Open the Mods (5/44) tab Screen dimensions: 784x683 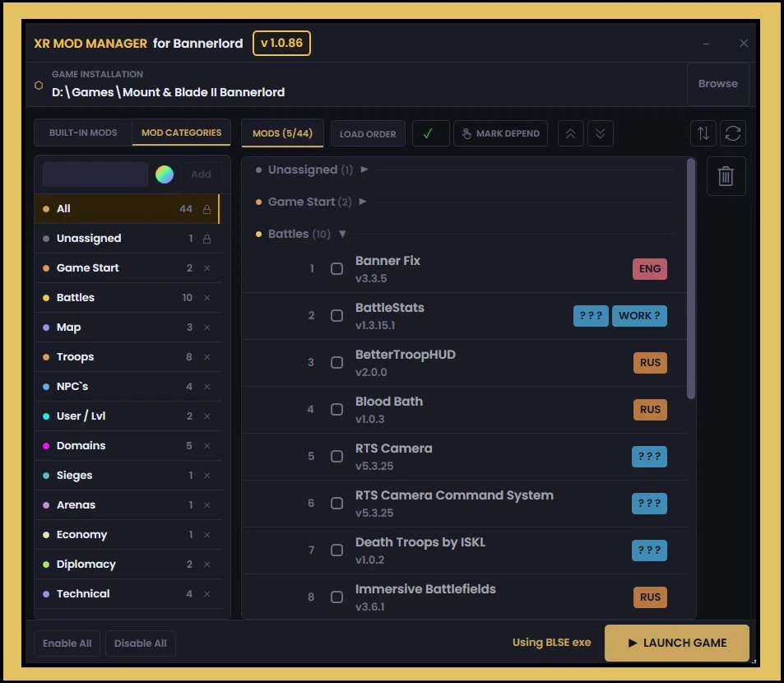[282, 133]
